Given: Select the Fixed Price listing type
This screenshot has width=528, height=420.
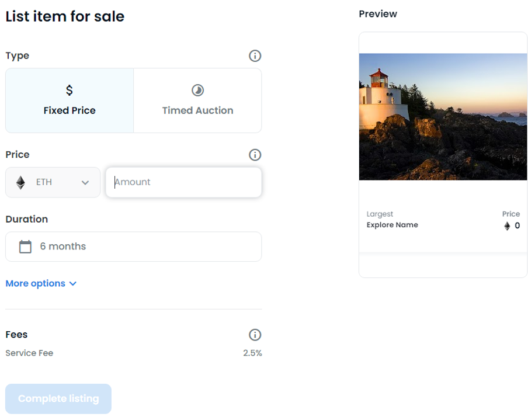Looking at the screenshot, I should [70, 100].
